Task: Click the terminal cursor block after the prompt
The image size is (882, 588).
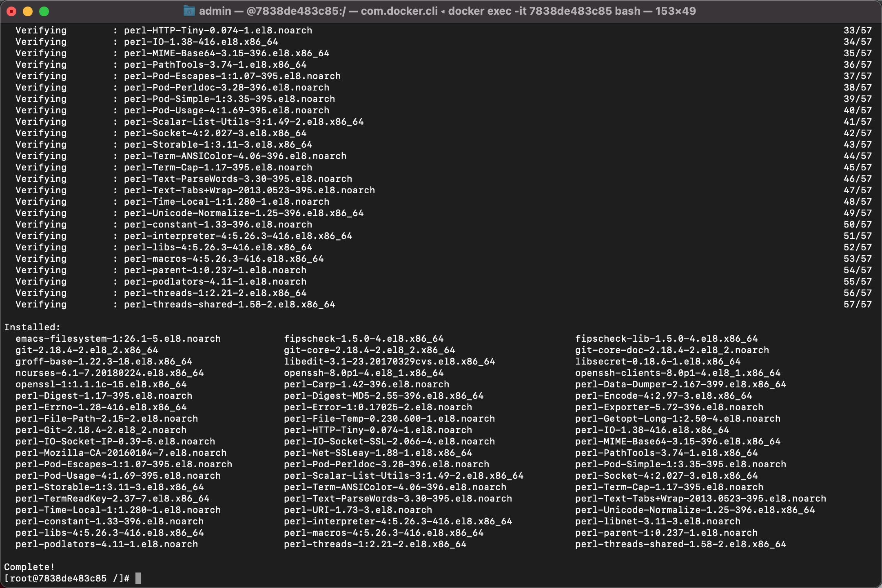Action: pyautogui.click(x=138, y=578)
